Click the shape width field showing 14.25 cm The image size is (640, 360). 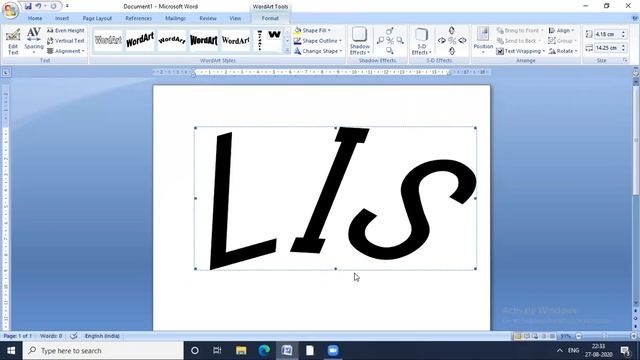click(x=607, y=48)
